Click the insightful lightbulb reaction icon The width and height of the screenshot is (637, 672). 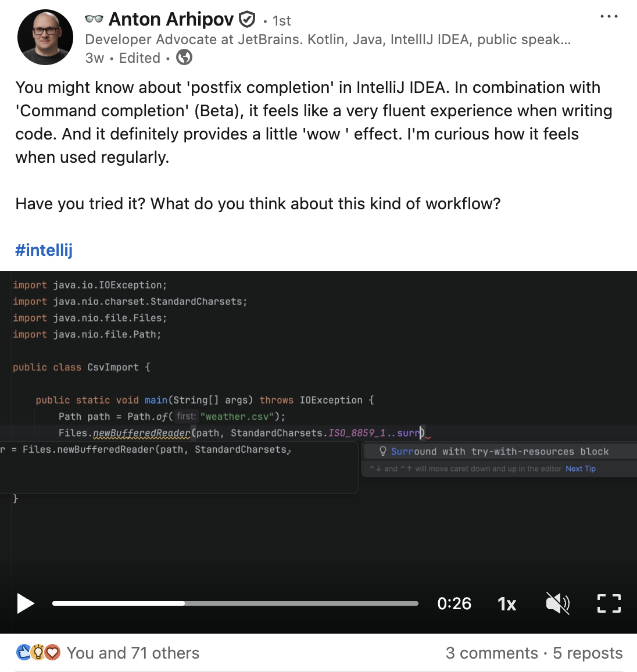(x=38, y=653)
